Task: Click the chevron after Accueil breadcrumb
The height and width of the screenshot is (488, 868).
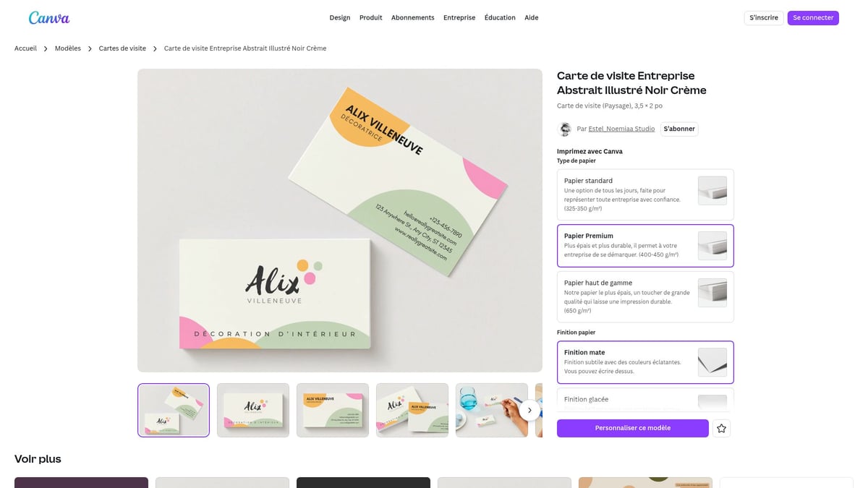Action: 46,48
